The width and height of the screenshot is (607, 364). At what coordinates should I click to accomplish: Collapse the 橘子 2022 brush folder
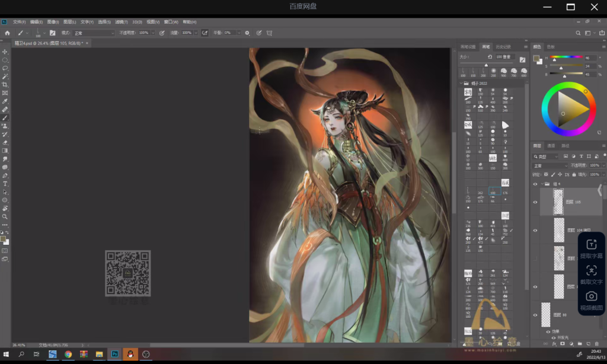coord(462,84)
